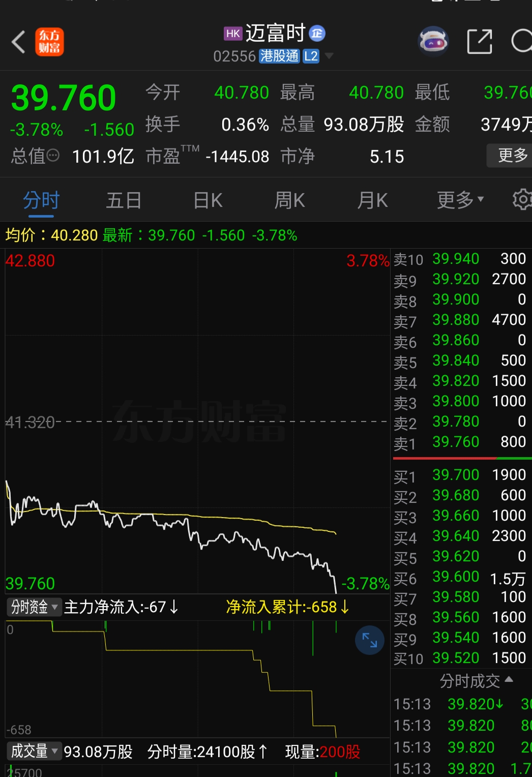The width and height of the screenshot is (532, 777).
Task: Open the 更多 chart period dropdown
Action: pos(461,200)
